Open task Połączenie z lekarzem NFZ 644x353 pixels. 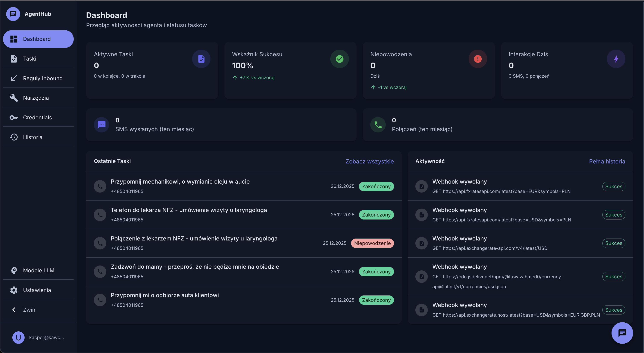[244, 243]
